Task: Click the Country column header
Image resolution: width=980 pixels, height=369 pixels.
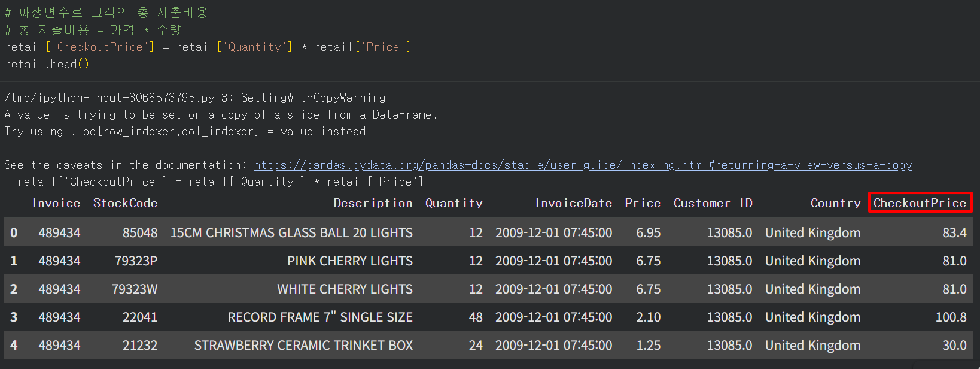Action: point(835,203)
